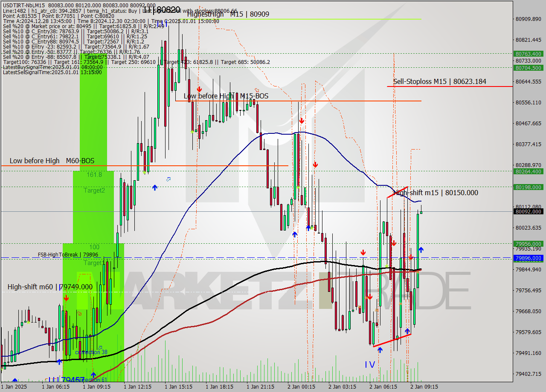Select the LatestSellSignalTime:2025.01.01 13:15:00 line

click(x=52, y=72)
